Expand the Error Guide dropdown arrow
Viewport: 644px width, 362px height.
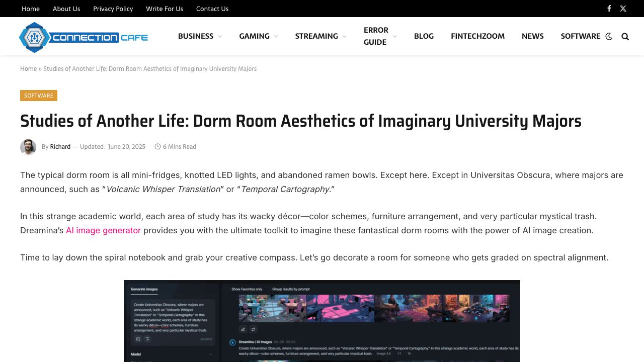click(394, 36)
